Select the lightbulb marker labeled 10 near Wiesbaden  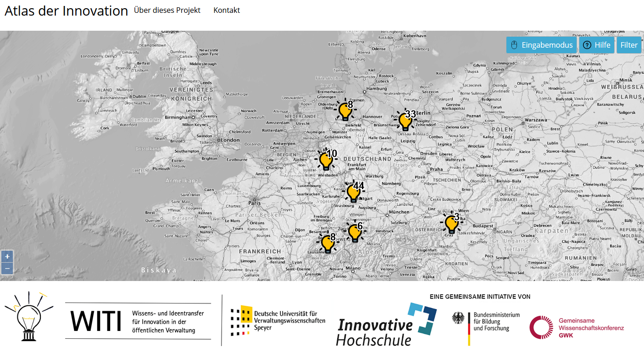326,160
